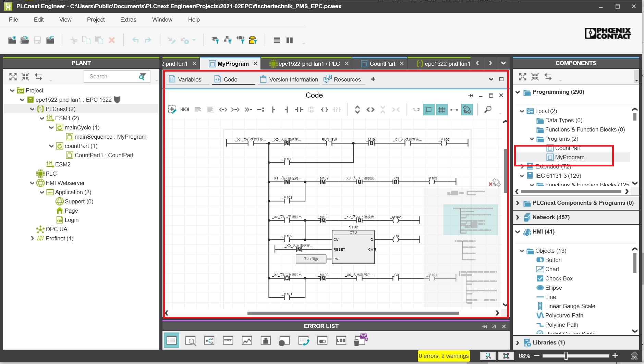Toggle the page frame button in the Code toolbar
The image size is (644, 364).
pyautogui.click(x=428, y=110)
